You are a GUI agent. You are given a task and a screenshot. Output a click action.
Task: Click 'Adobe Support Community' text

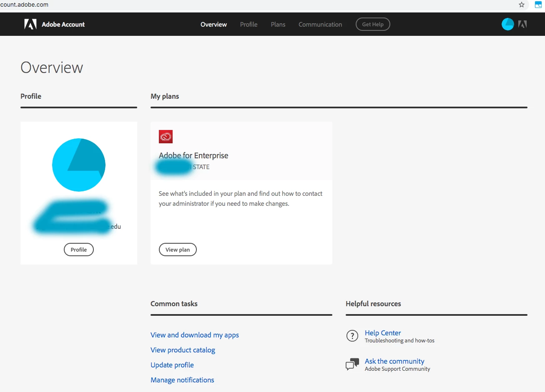pyautogui.click(x=397, y=369)
